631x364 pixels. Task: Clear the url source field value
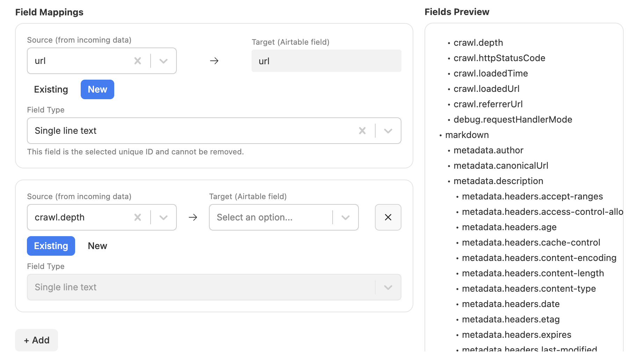[x=138, y=60]
